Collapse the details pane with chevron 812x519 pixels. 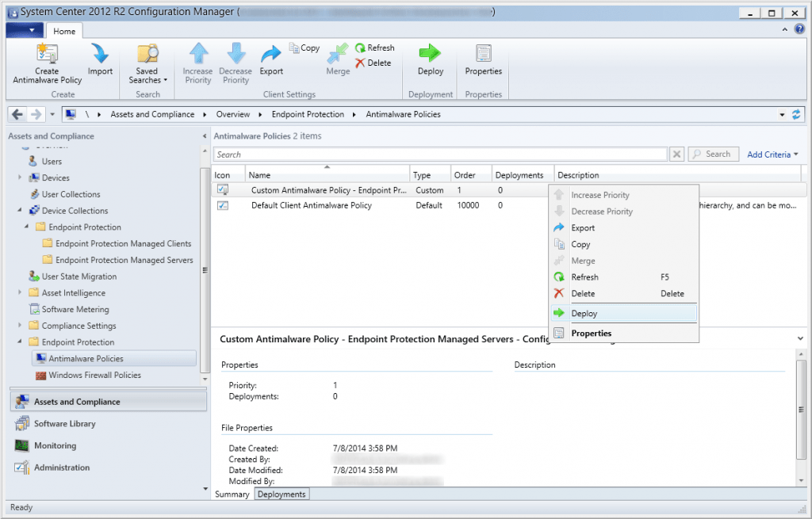(x=800, y=338)
